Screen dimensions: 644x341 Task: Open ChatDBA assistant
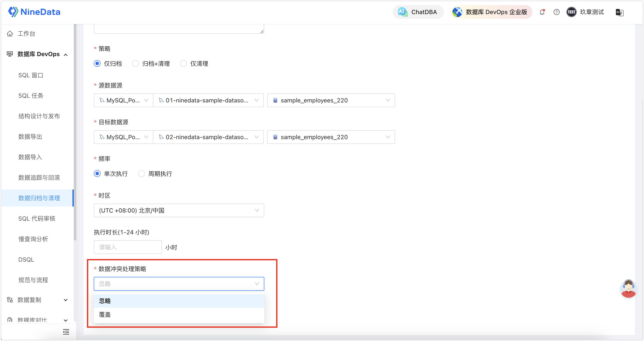(x=418, y=12)
